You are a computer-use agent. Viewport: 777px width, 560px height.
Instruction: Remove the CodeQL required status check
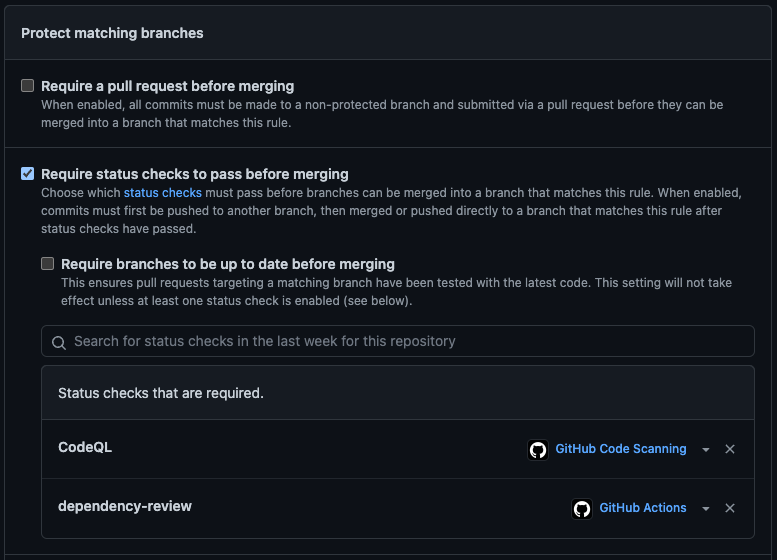(x=730, y=450)
